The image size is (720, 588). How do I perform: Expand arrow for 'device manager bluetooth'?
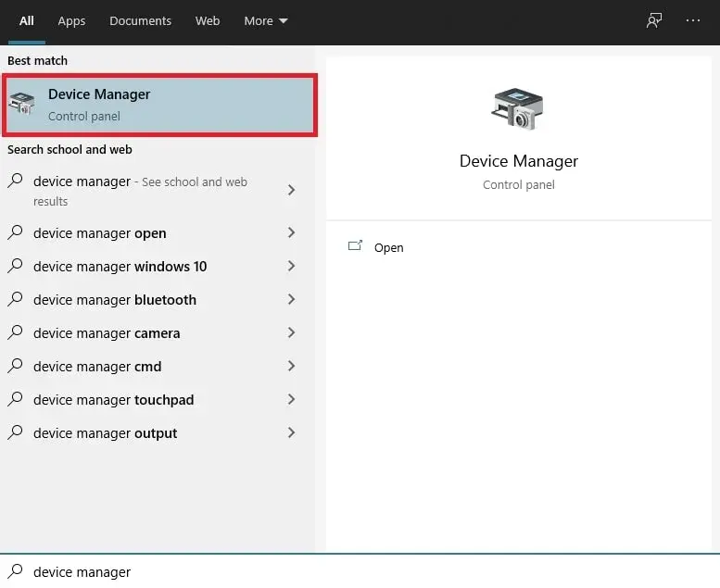point(291,299)
